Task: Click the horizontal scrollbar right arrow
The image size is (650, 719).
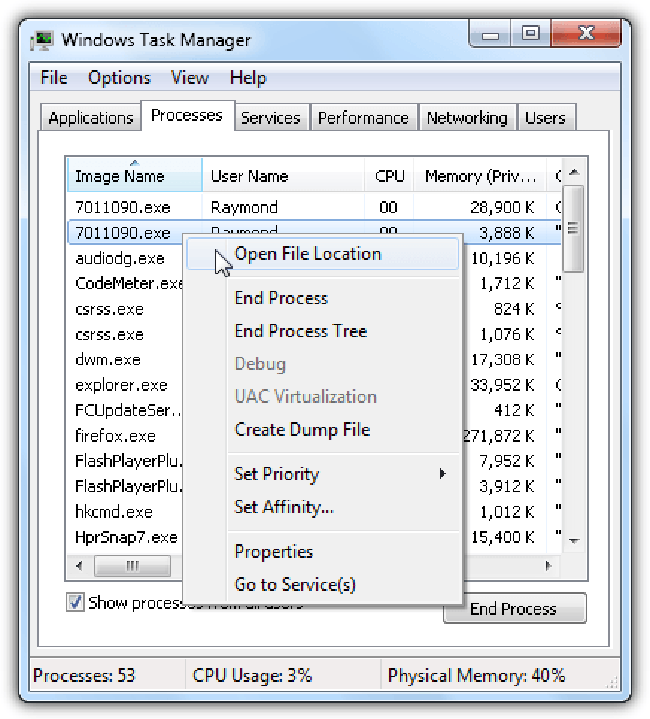Action: (x=548, y=566)
